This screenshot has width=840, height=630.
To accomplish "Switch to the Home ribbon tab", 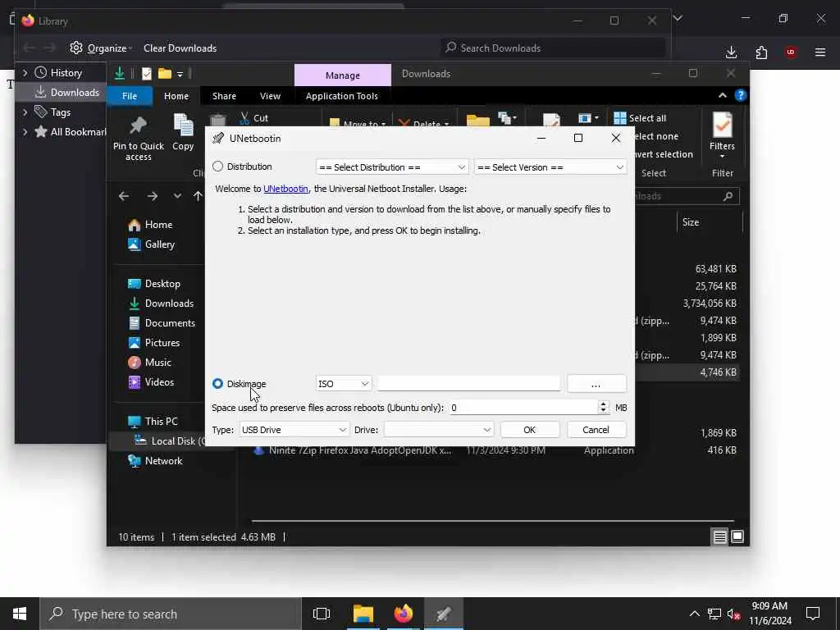I will [176, 96].
